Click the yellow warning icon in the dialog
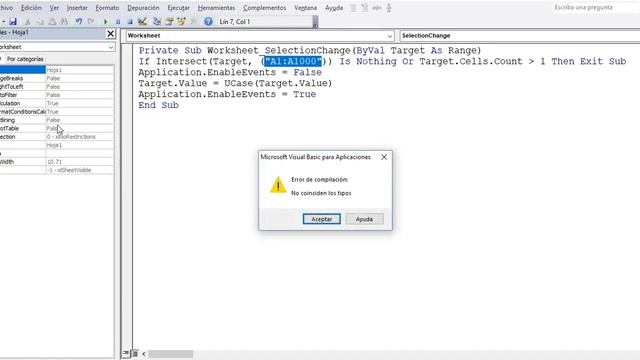 [x=278, y=185]
